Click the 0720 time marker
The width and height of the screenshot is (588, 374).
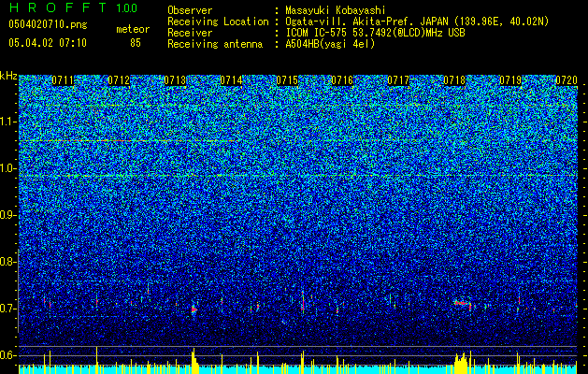point(566,80)
